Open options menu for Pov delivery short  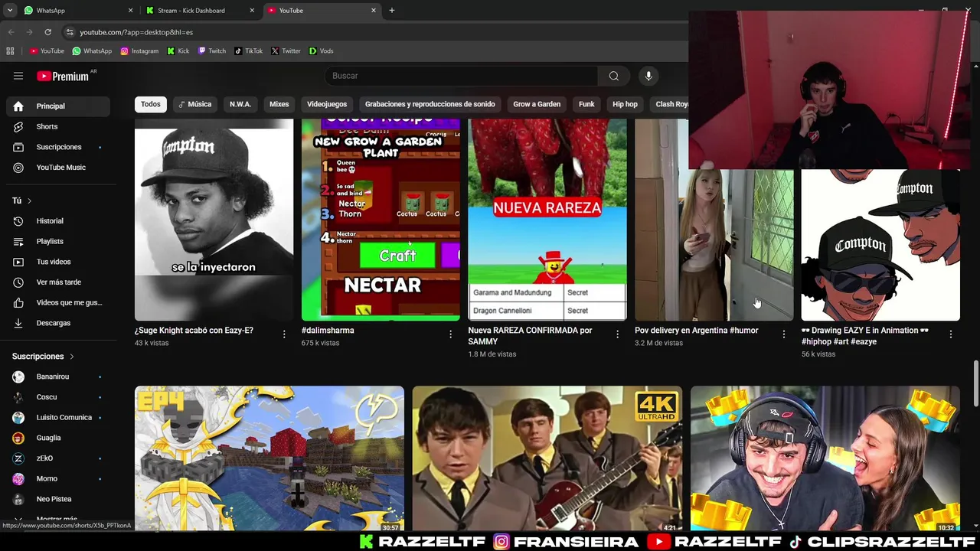783,334
